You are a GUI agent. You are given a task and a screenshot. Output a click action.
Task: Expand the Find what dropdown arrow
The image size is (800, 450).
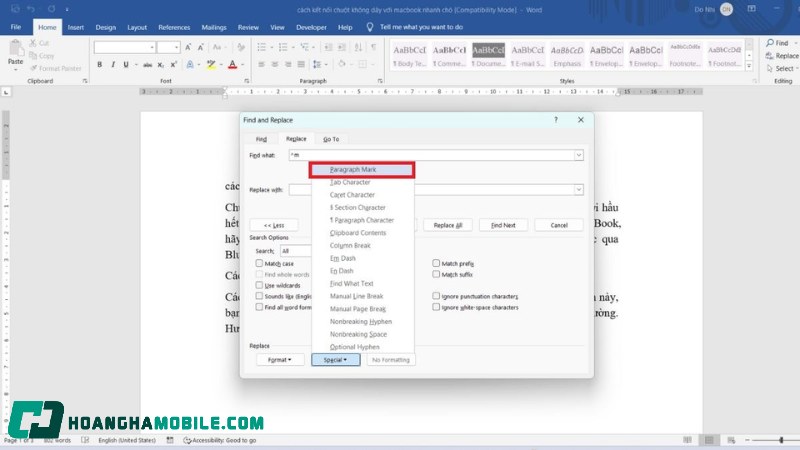[x=578, y=155]
